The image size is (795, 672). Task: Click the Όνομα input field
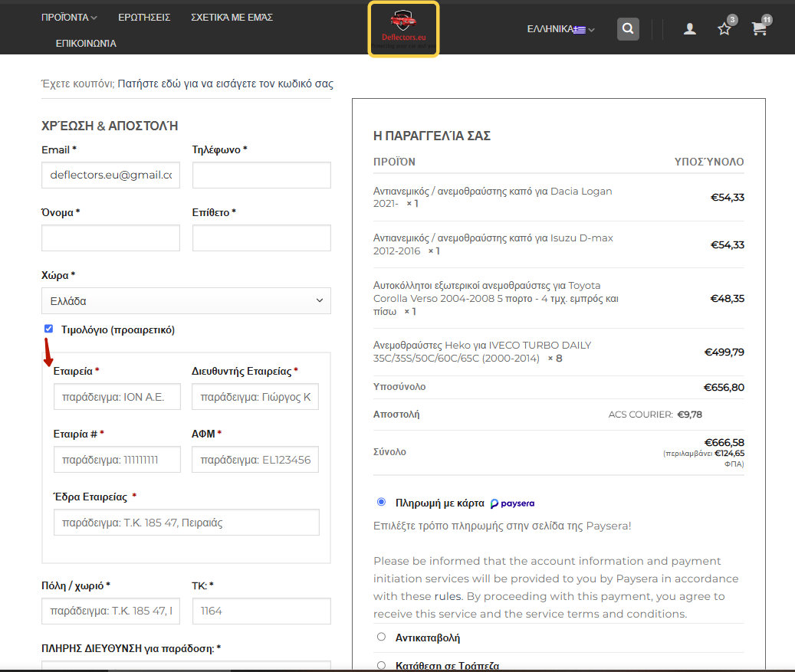tap(110, 238)
